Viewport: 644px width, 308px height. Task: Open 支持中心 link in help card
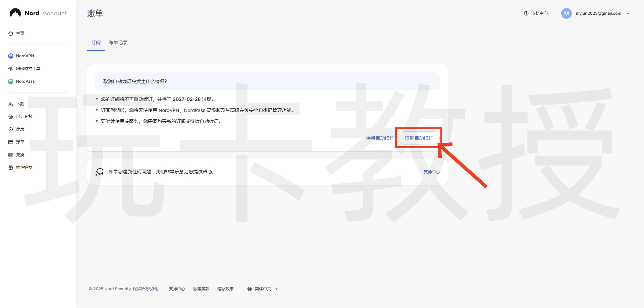[431, 172]
